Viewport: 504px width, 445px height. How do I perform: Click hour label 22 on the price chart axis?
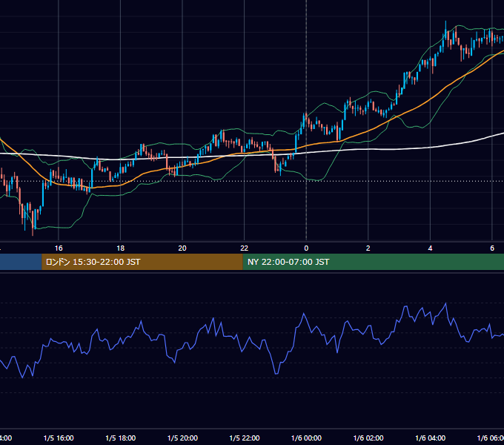[245, 248]
